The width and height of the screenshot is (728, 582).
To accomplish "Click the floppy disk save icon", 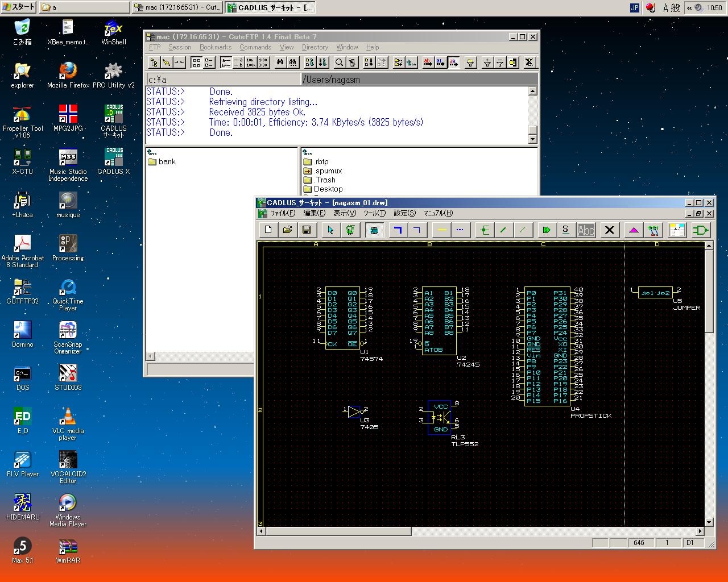I will pyautogui.click(x=306, y=230).
